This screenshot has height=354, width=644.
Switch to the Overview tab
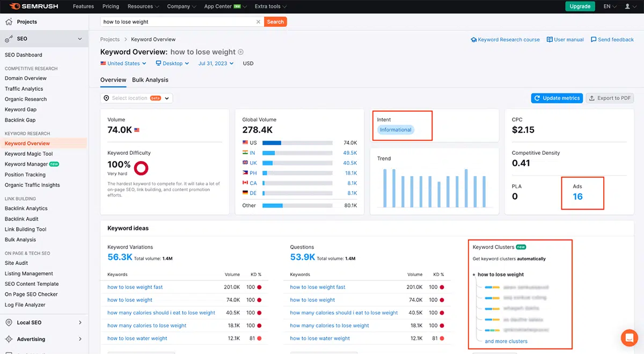(113, 80)
